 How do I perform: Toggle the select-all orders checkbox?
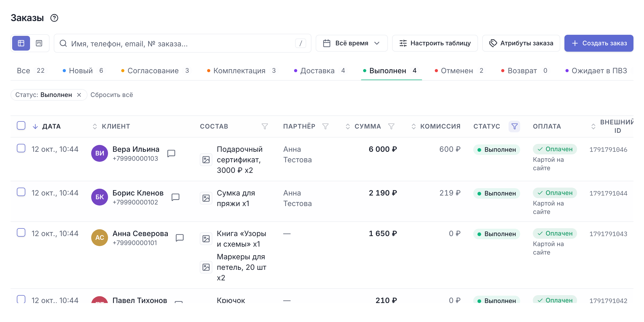coord(21,125)
